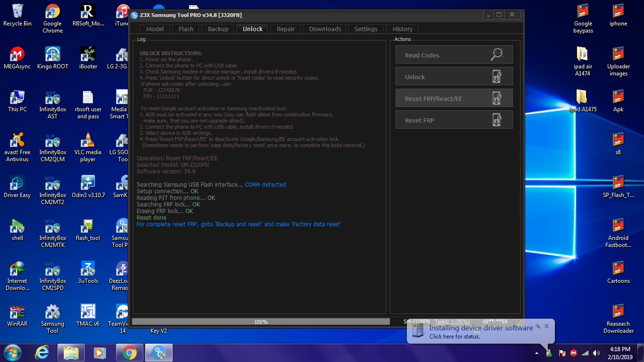Select the Apk desktop icon
644x362 pixels.
[618, 101]
